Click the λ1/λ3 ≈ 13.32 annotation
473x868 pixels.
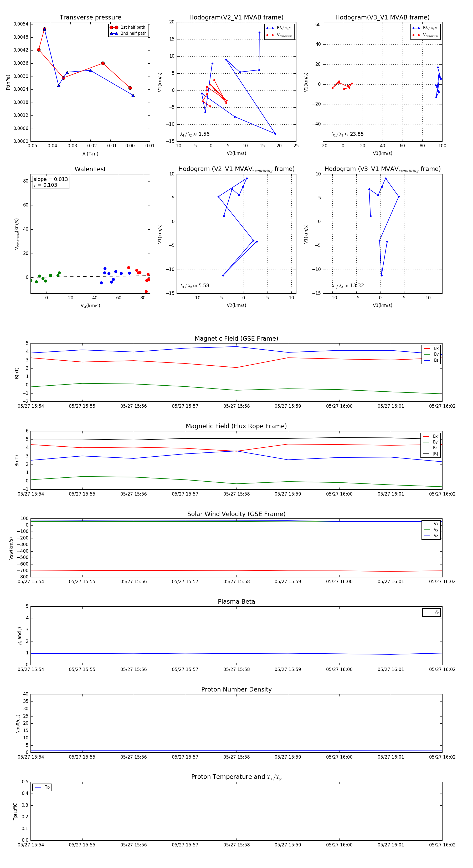(x=347, y=286)
